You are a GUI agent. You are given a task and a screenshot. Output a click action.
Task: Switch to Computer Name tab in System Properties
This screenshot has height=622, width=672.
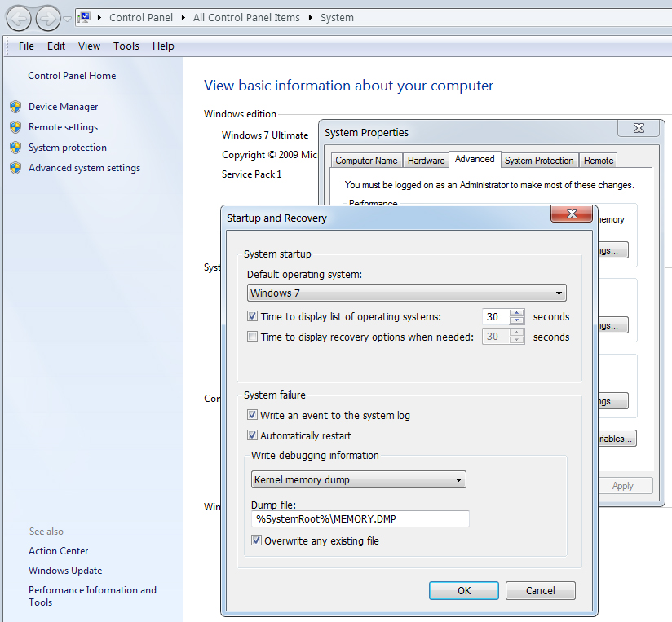click(366, 161)
